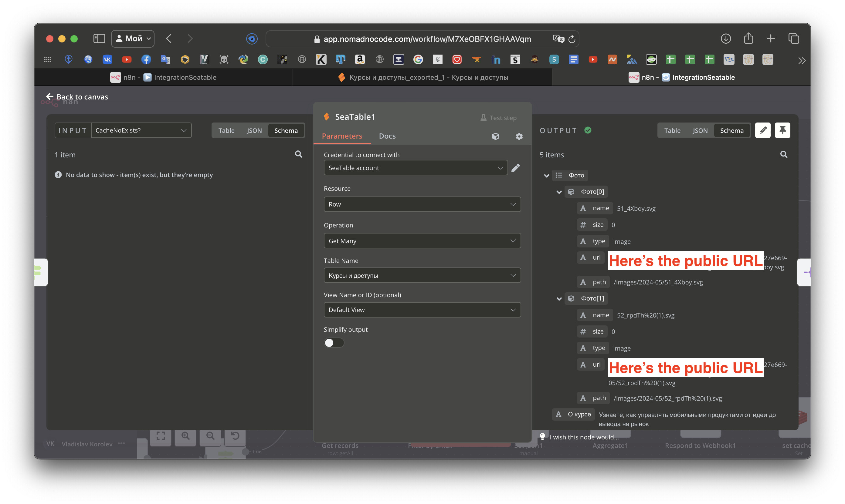Viewport: 845px width, 504px height.
Task: Show the tab overview
Action: (794, 39)
